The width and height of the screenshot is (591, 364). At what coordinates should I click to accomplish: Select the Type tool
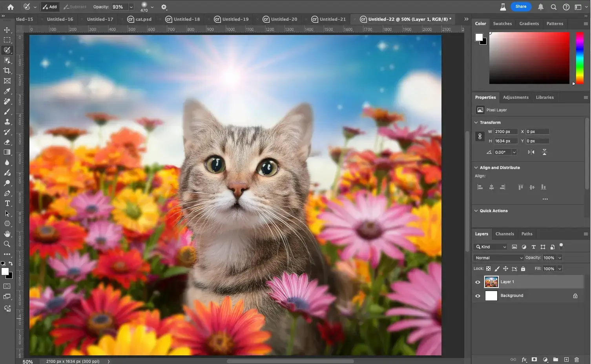pos(7,203)
